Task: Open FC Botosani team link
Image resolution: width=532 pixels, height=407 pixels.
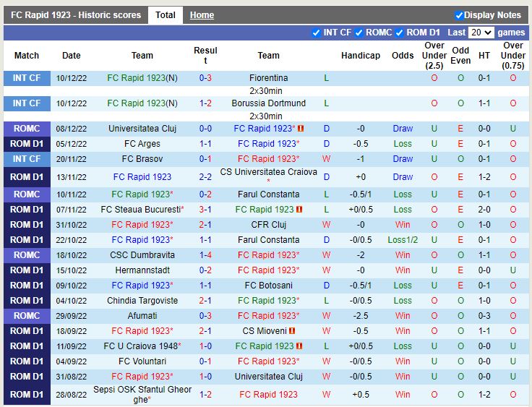Action: tap(268, 286)
